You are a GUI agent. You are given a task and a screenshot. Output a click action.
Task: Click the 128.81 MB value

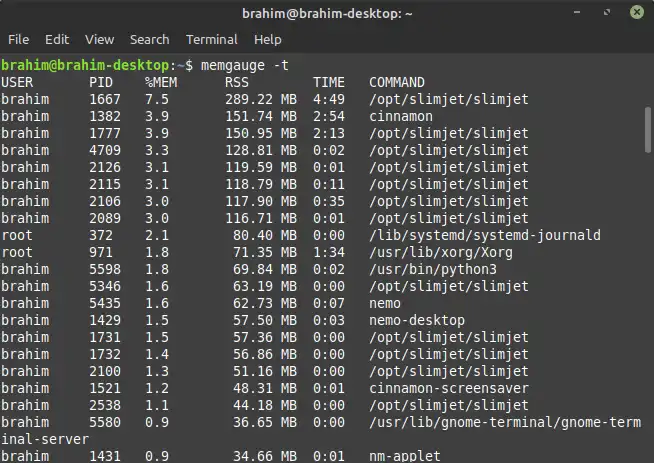click(261, 150)
